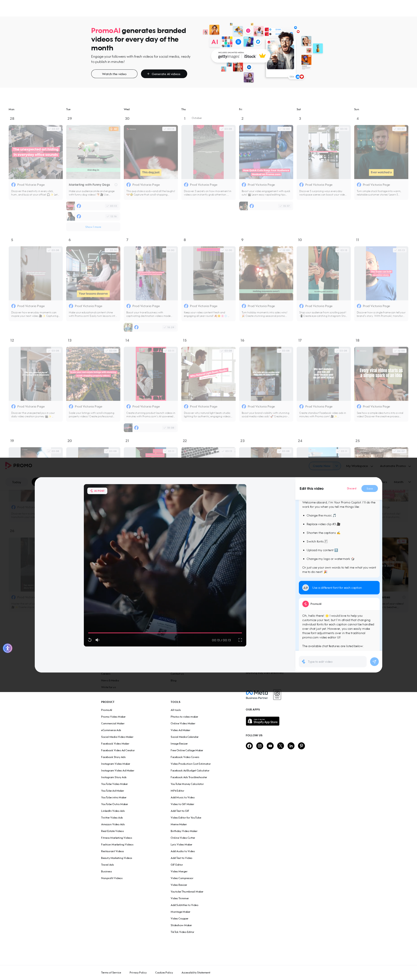Click the Facebook icon on the 12:16 post row
This screenshot has height=980, width=417.
[x=79, y=216]
